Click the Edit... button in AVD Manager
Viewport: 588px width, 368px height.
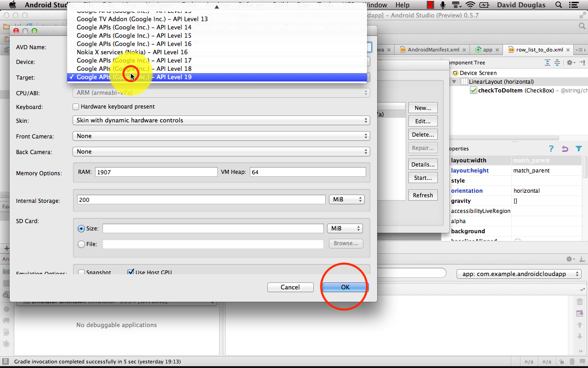point(423,121)
